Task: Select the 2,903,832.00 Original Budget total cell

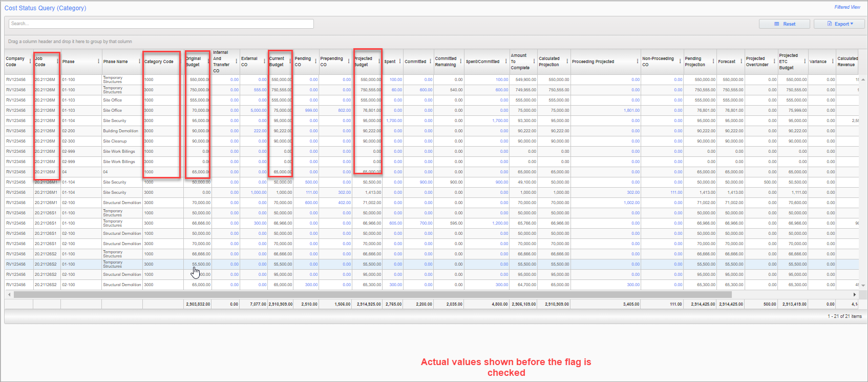Action: pos(198,304)
